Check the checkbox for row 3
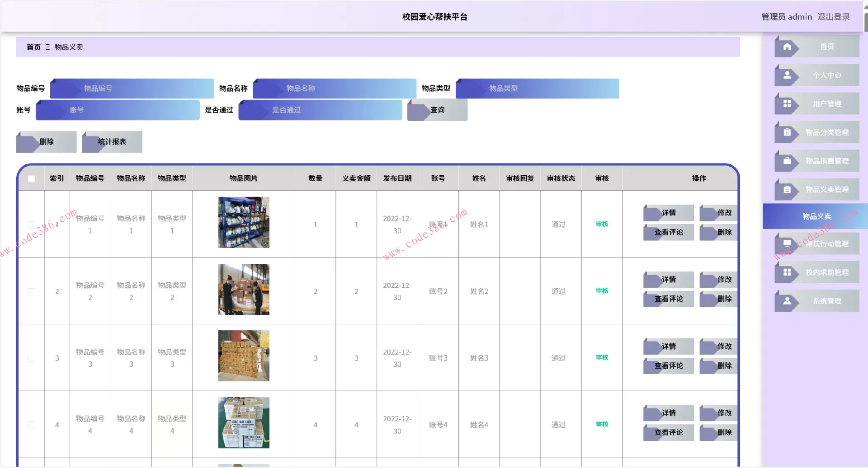The width and height of the screenshot is (868, 468). click(x=32, y=358)
